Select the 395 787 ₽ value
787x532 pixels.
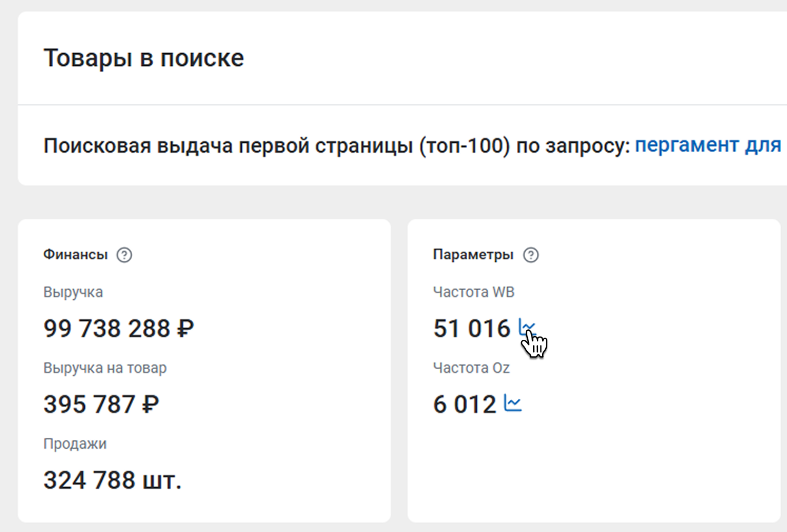101,405
